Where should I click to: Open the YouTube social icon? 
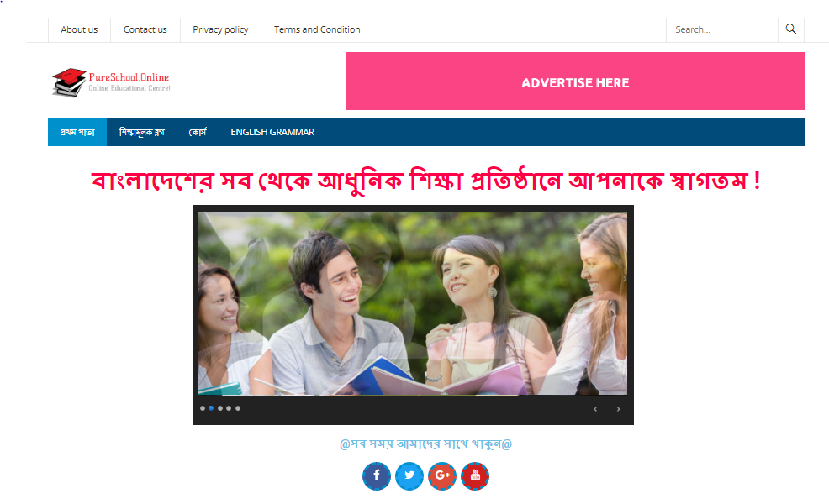(x=475, y=476)
